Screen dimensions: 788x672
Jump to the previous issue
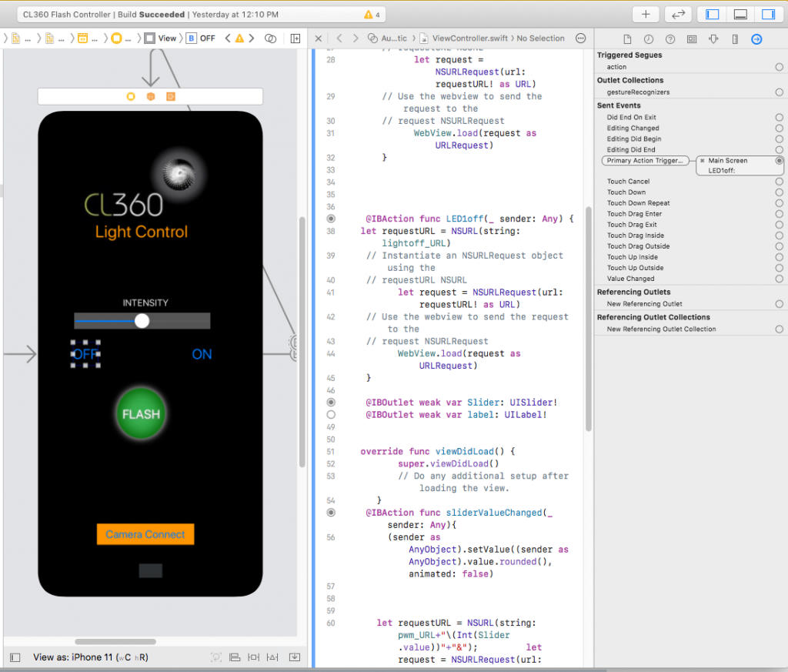click(x=228, y=38)
